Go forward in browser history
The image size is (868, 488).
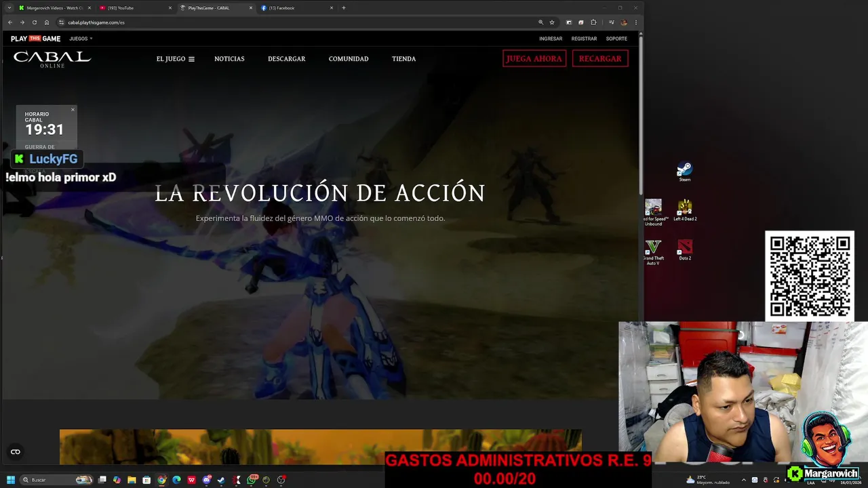pos(22,22)
